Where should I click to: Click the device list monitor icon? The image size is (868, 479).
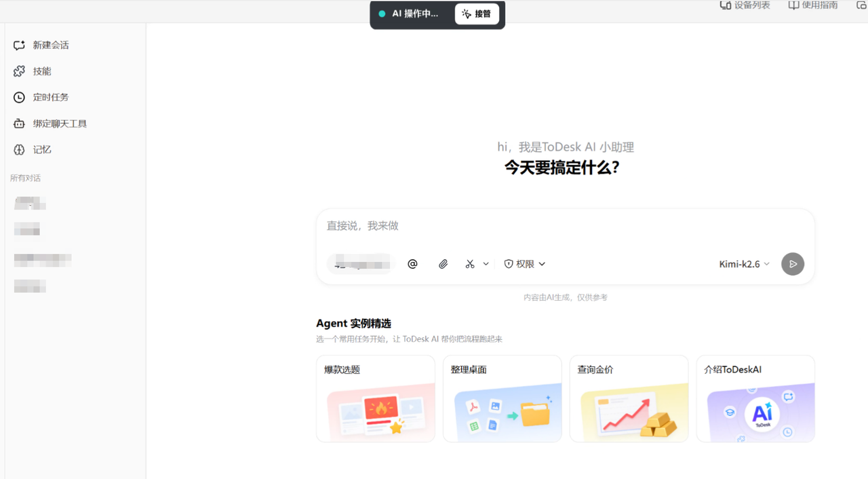(x=725, y=5)
